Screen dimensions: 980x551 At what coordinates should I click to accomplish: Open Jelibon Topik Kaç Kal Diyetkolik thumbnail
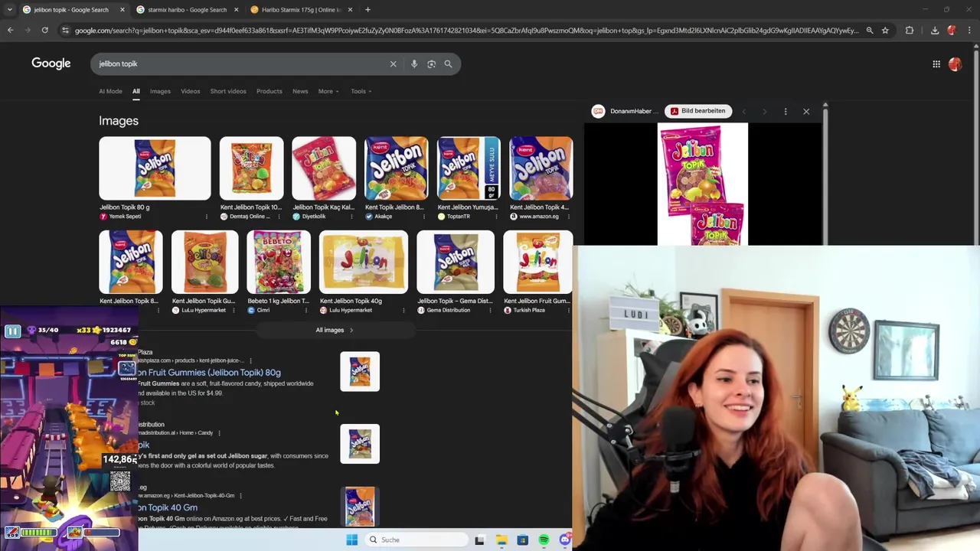(324, 169)
